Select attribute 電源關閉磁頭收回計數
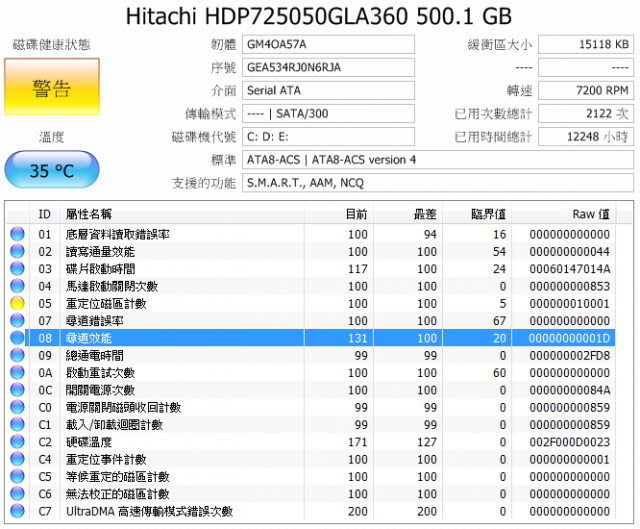640x529 pixels. click(x=123, y=407)
